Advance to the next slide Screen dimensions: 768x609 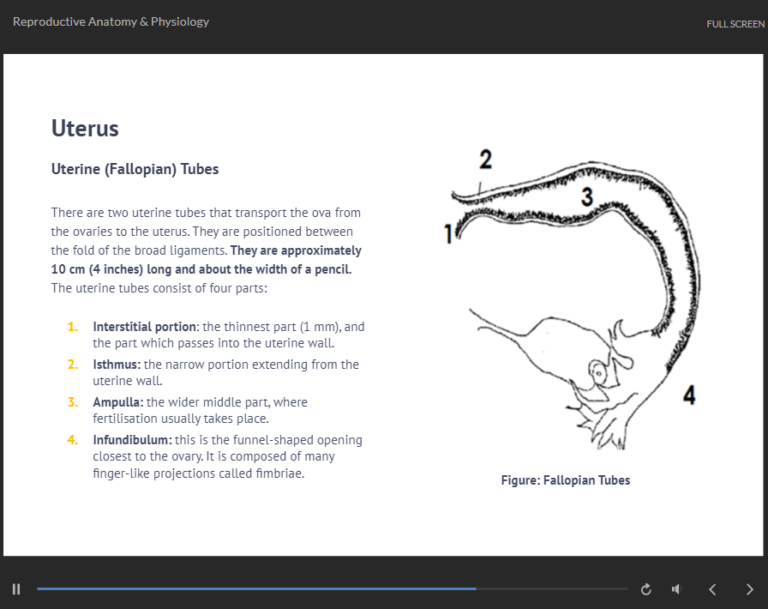coord(749,589)
